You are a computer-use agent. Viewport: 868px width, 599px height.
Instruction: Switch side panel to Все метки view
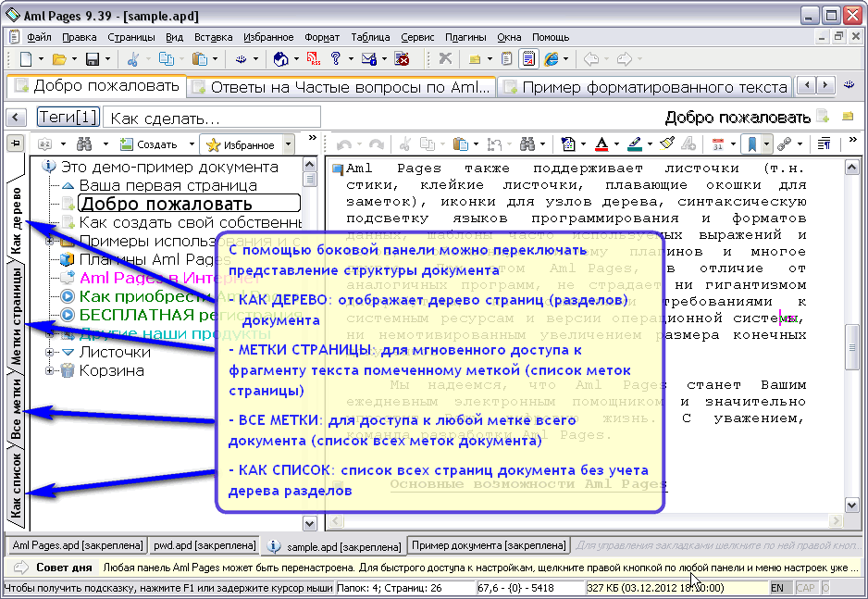tap(16, 408)
